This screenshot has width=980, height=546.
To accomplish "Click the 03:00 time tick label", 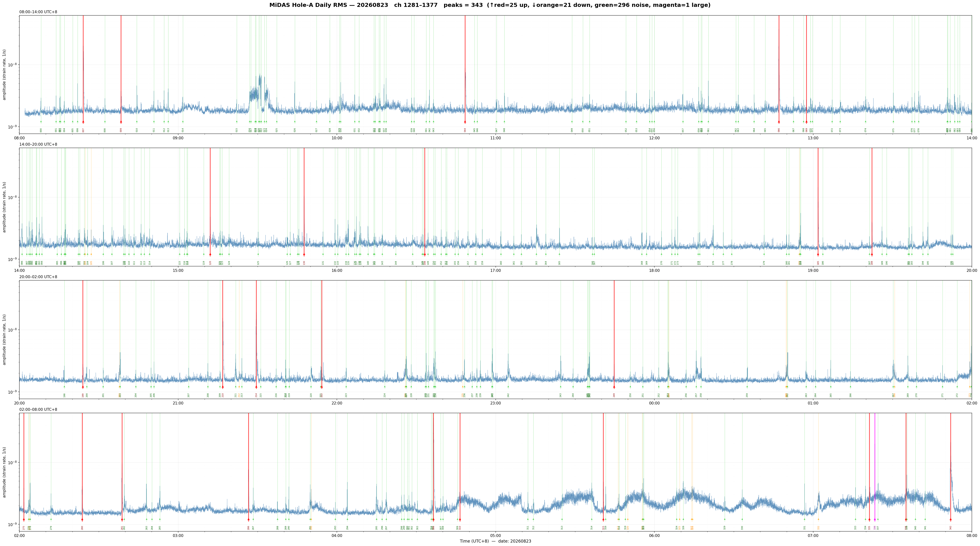I will point(178,536).
